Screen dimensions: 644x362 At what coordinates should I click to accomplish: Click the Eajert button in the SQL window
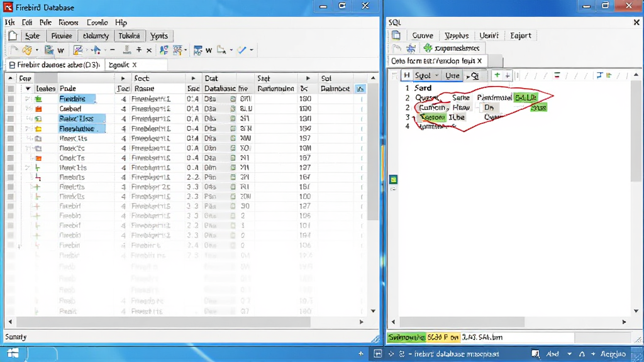pyautogui.click(x=520, y=35)
